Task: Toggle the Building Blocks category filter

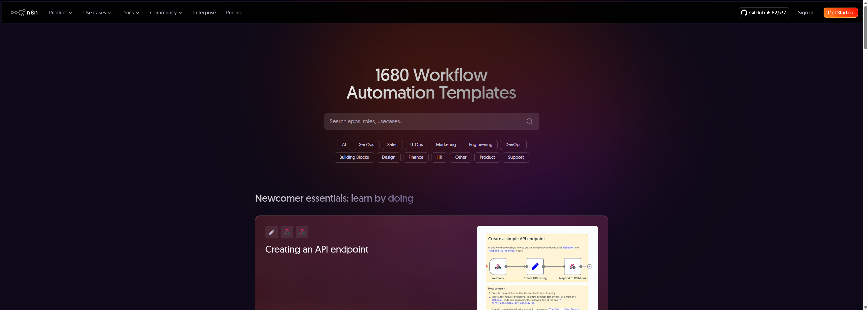Action: point(354,157)
